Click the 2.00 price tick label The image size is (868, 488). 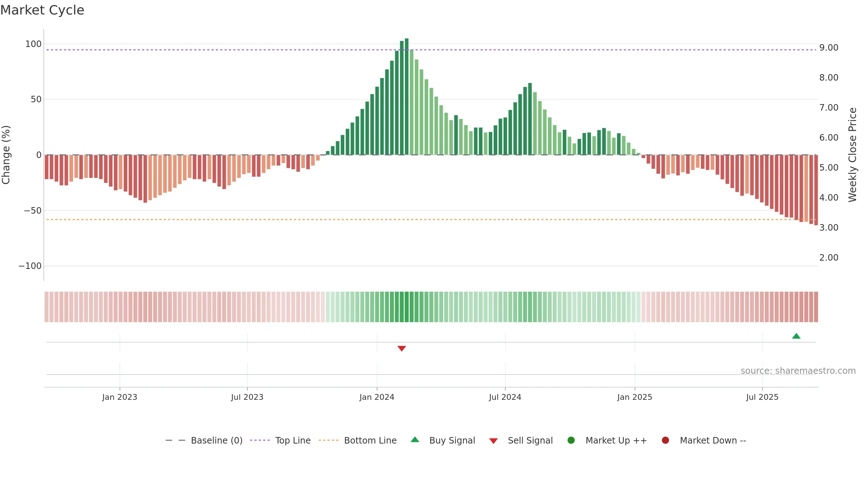click(x=829, y=258)
